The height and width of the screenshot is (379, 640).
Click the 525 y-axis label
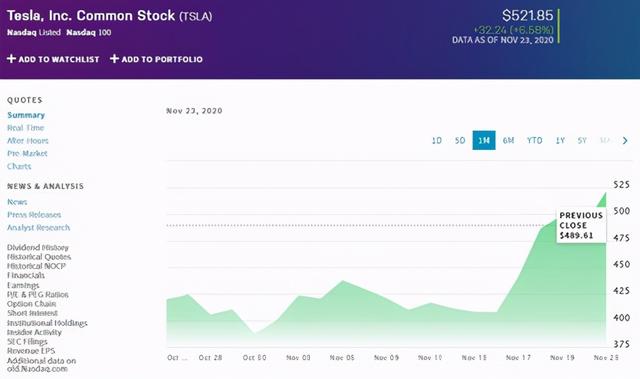coord(622,184)
